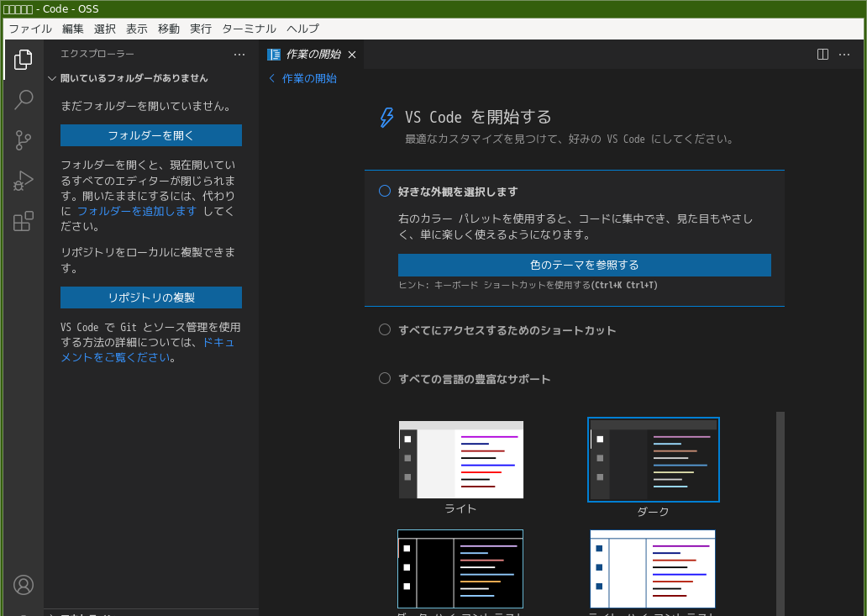Switch to the 作業の開始 editor tab
The height and width of the screenshot is (616, 867).
313,54
